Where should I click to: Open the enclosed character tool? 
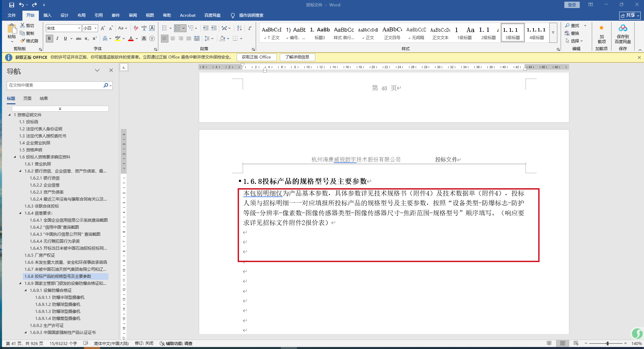tap(152, 38)
